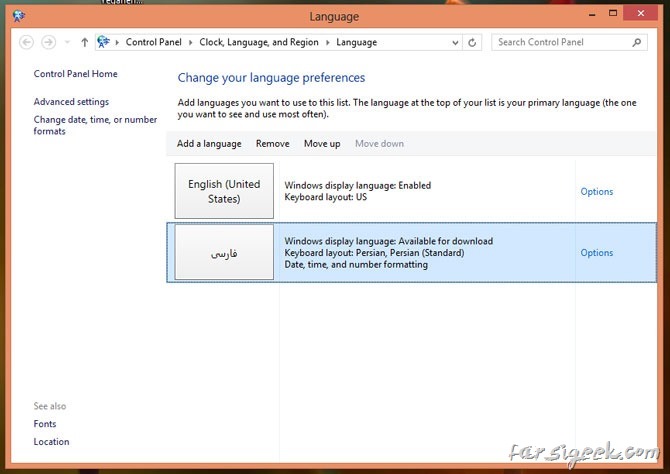
Task: Select Control Panel breadcrumb
Action: 153,42
